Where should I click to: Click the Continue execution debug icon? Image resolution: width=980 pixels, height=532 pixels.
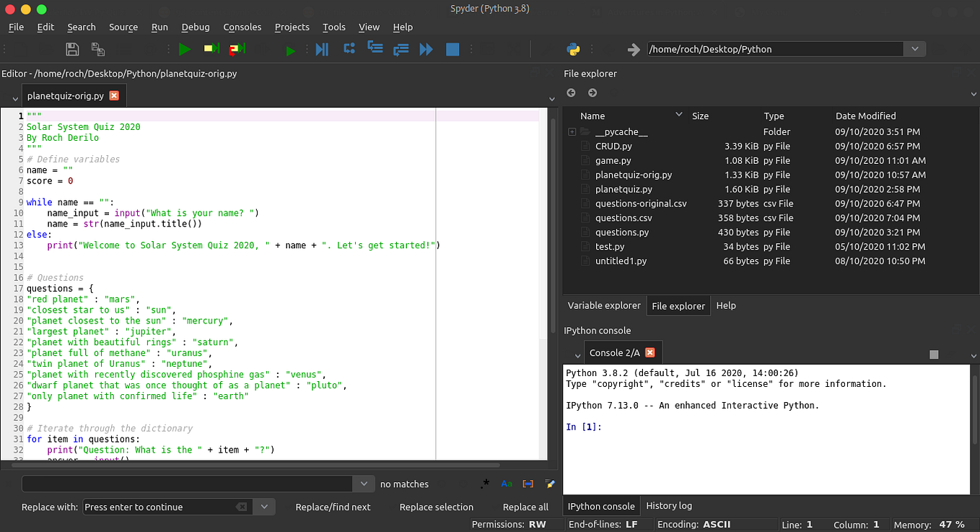[426, 49]
